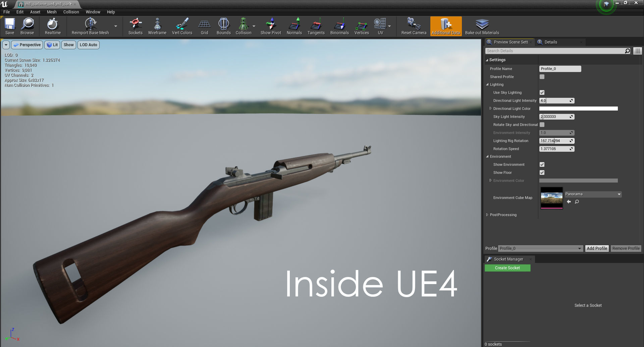
Task: Open the Collision menu
Action: click(71, 12)
